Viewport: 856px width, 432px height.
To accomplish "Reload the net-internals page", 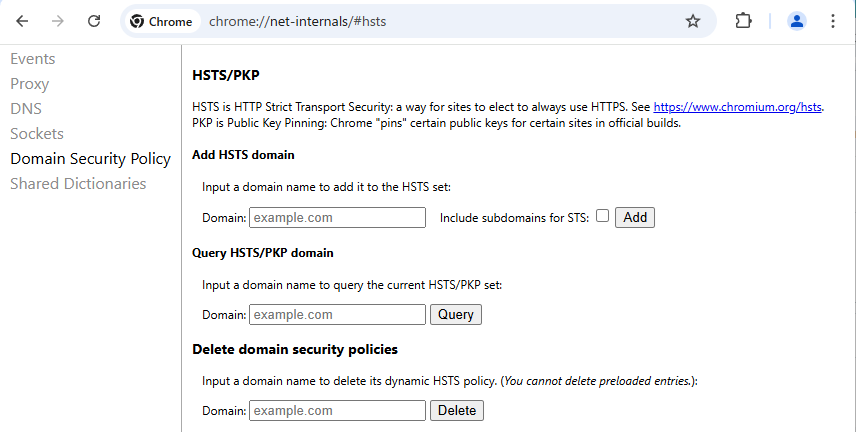I will click(x=94, y=21).
